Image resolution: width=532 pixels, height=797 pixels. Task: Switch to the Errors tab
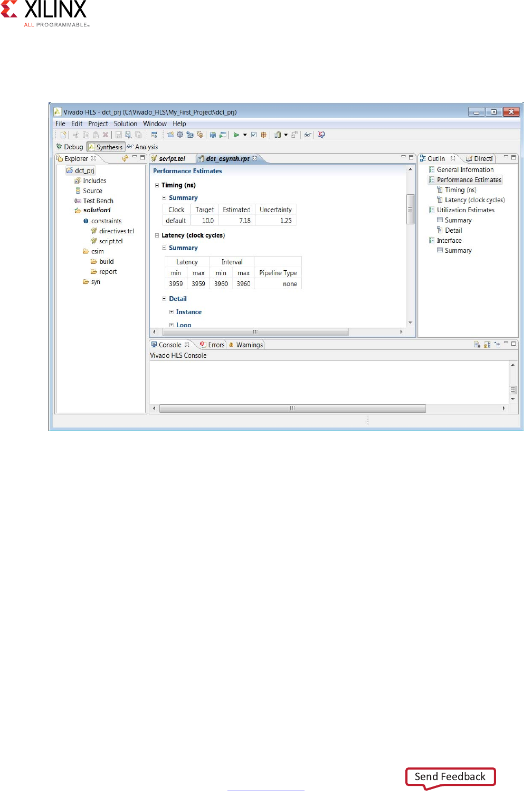pyautogui.click(x=212, y=345)
